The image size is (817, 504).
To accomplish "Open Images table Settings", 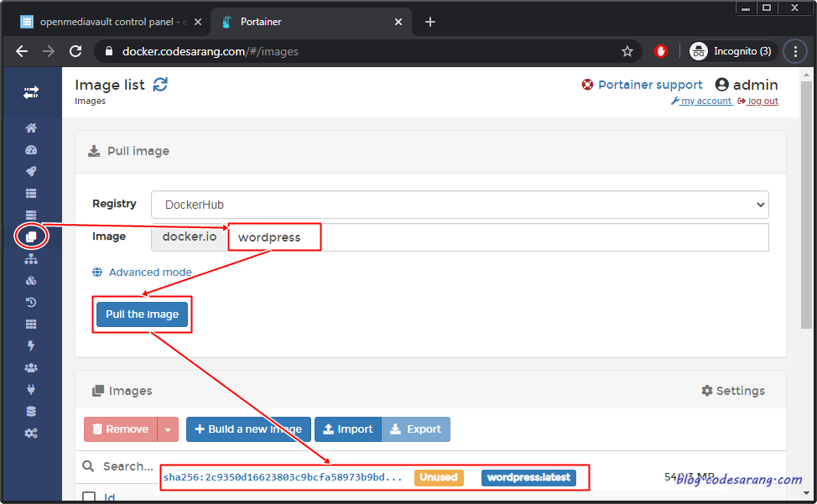I will [x=733, y=391].
